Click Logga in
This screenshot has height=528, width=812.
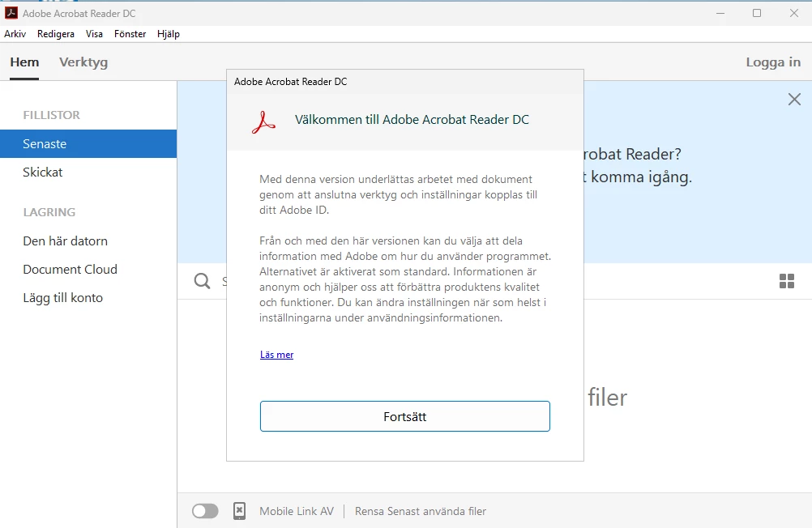773,62
